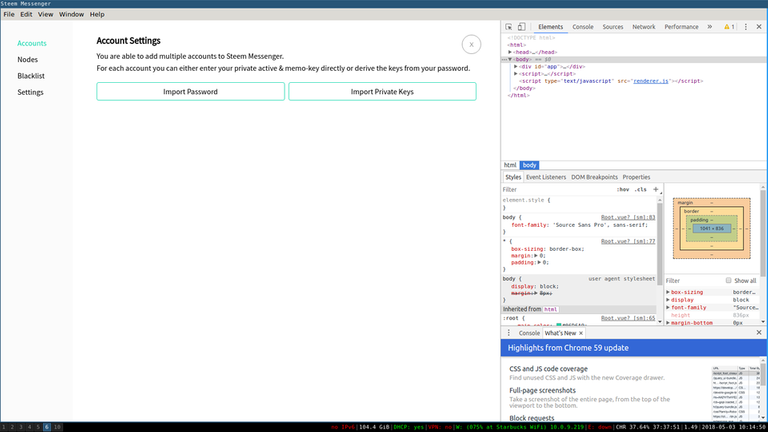
Task: Open the View menu
Action: (x=46, y=14)
